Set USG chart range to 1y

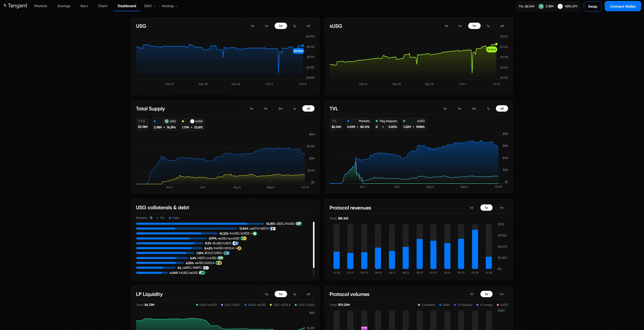pyautogui.click(x=295, y=26)
